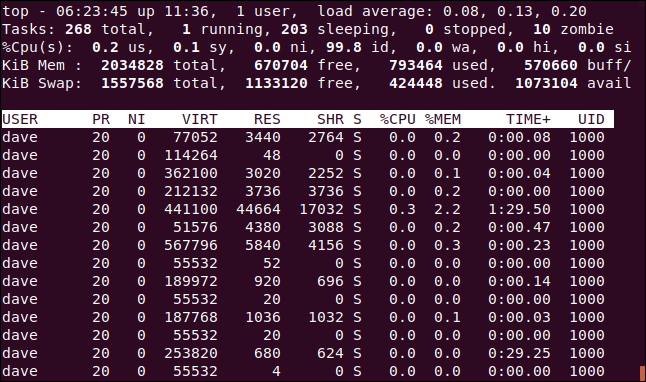Select the NI column header
Screen dimensions: 646x382
pyautogui.click(x=137, y=119)
